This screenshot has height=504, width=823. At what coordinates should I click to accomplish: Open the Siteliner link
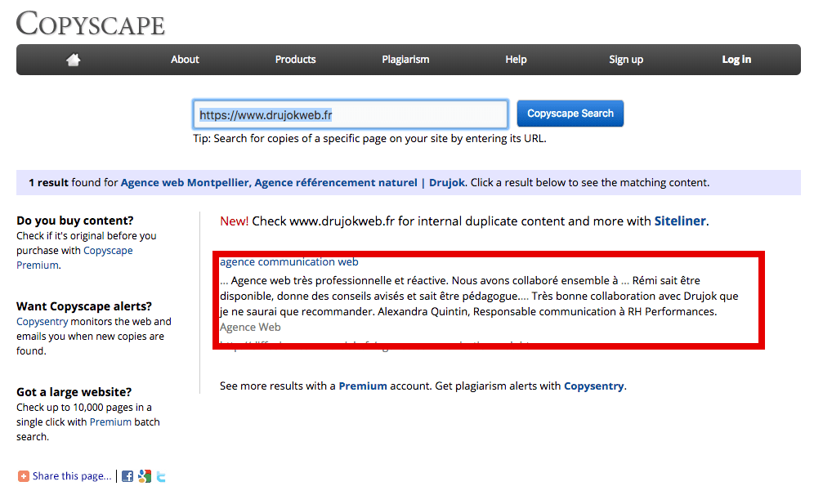pos(680,221)
